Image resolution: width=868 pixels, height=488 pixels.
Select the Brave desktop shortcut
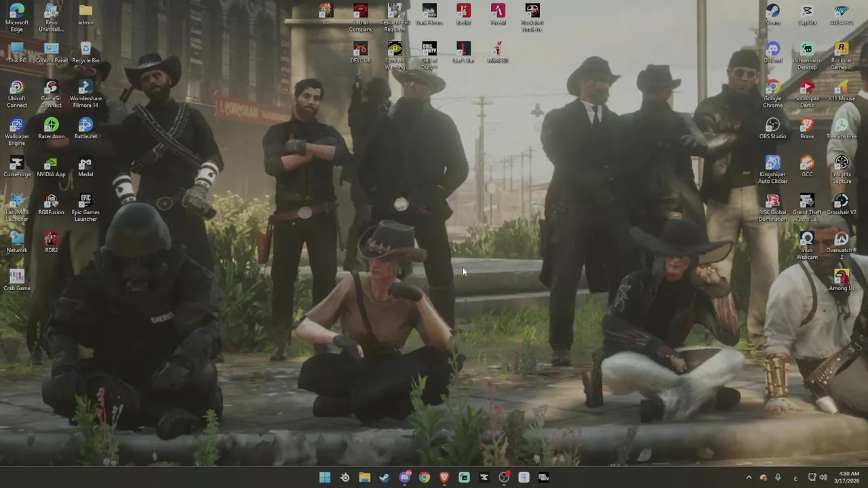[x=807, y=129]
